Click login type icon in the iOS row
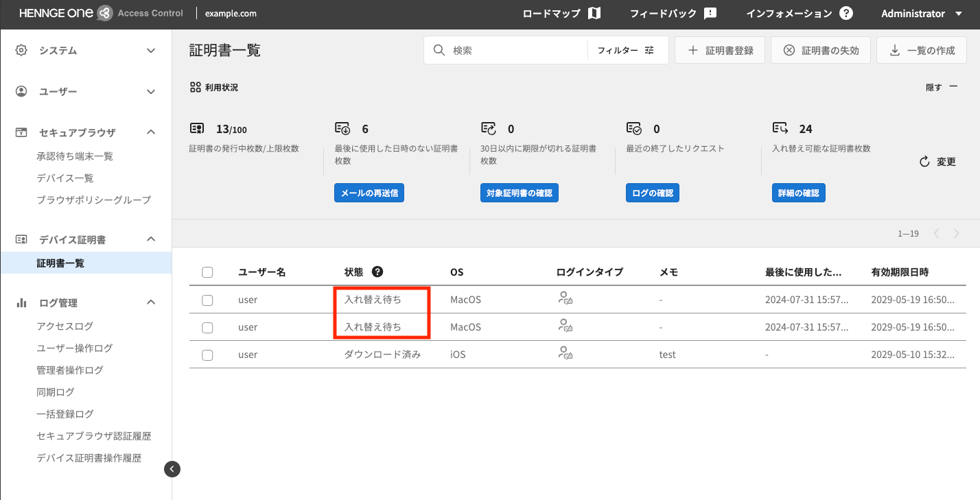The width and height of the screenshot is (980, 500). [x=565, y=353]
